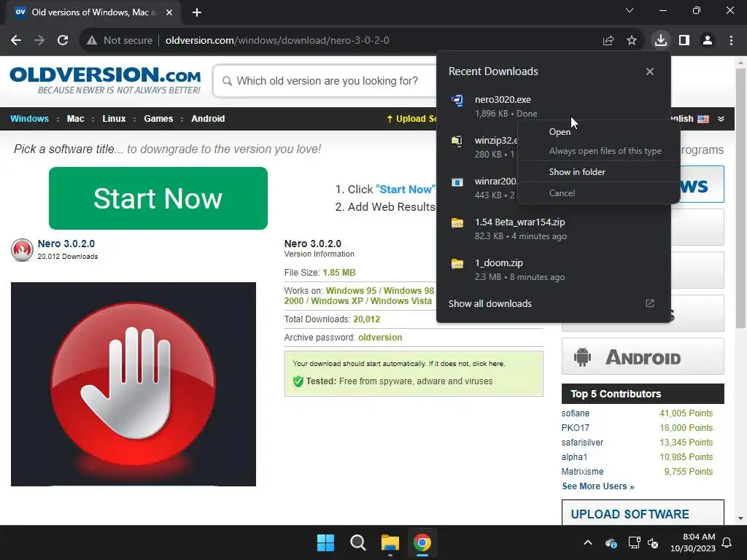Image resolution: width=747 pixels, height=560 pixels.
Task: Open contributor sofiane profile
Action: point(575,413)
